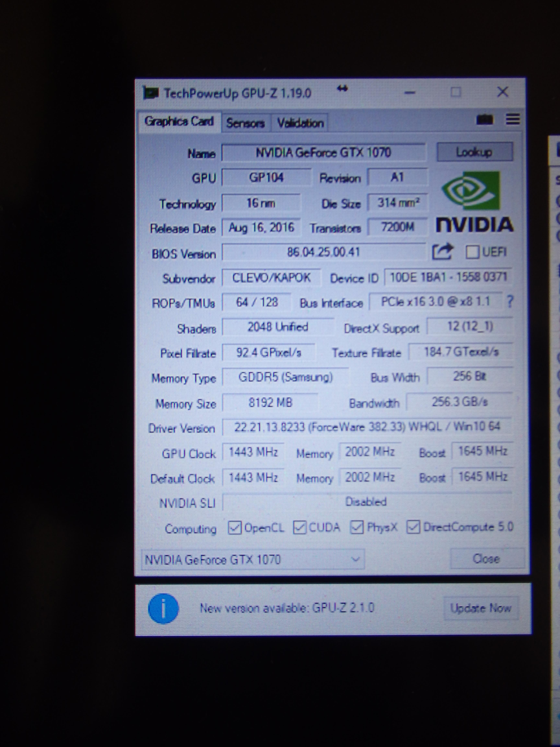Image resolution: width=560 pixels, height=747 pixels.
Task: Click the Close button at bottom
Action: coord(487,559)
